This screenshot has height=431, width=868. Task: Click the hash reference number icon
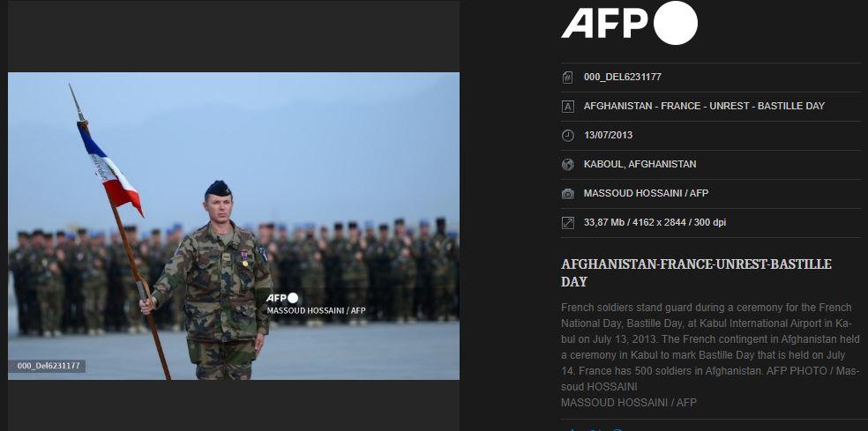(567, 78)
